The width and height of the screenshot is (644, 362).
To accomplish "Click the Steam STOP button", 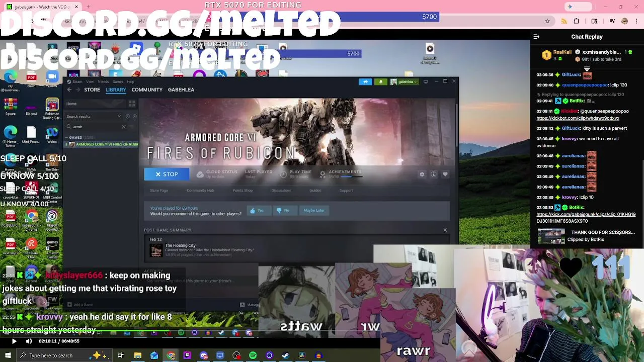I will pos(167,174).
